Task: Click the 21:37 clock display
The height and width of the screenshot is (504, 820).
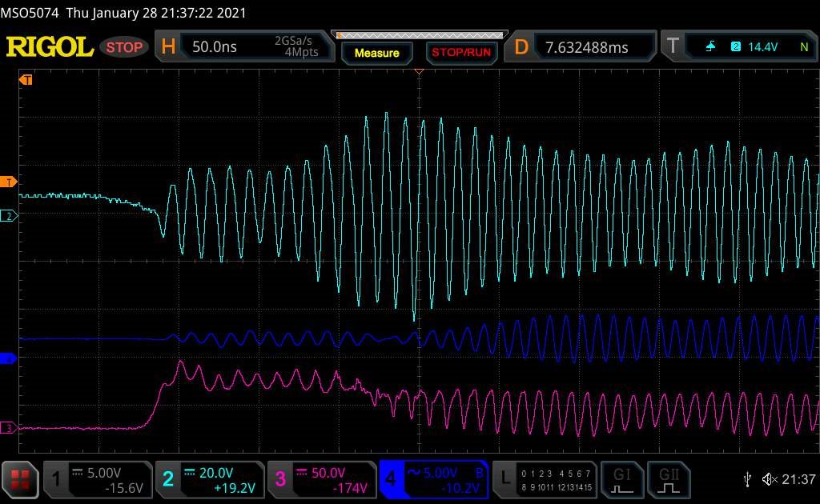Action: (x=798, y=479)
